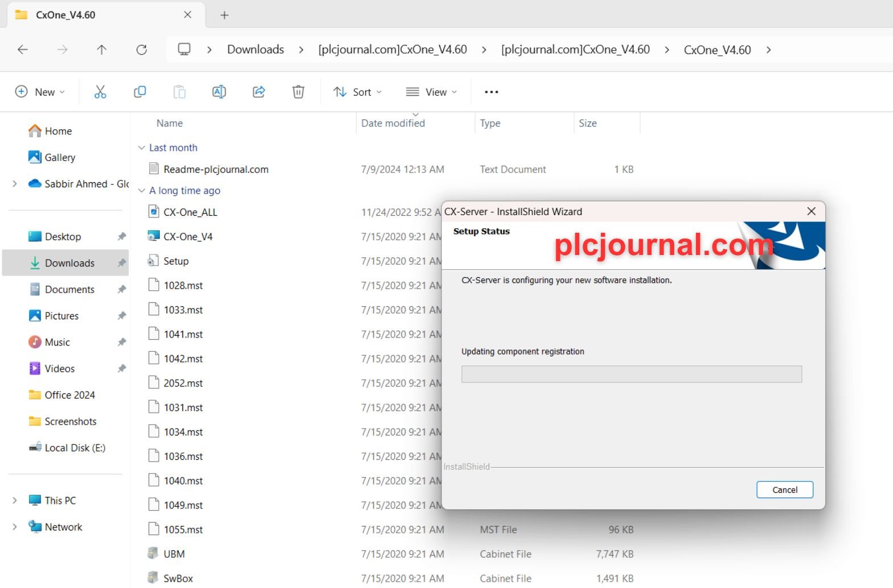Click the pin icon beside Music
The width and height of the screenshot is (893, 588).
pyautogui.click(x=121, y=342)
